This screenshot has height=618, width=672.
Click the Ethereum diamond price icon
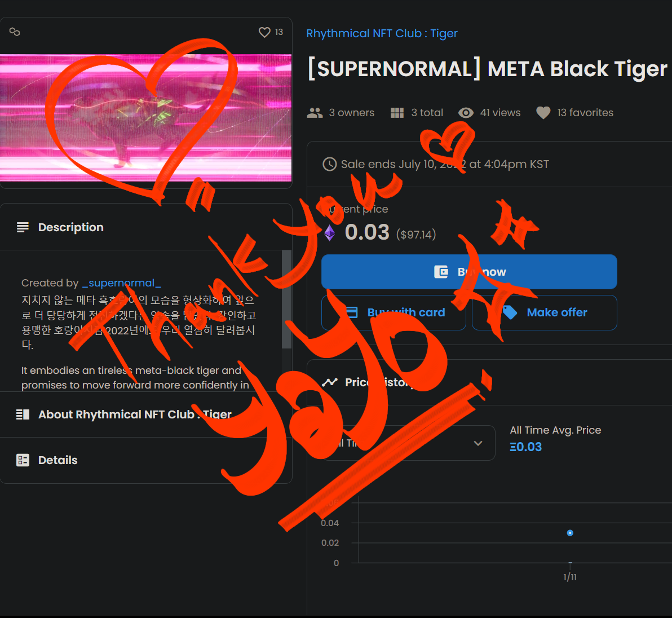pyautogui.click(x=330, y=233)
